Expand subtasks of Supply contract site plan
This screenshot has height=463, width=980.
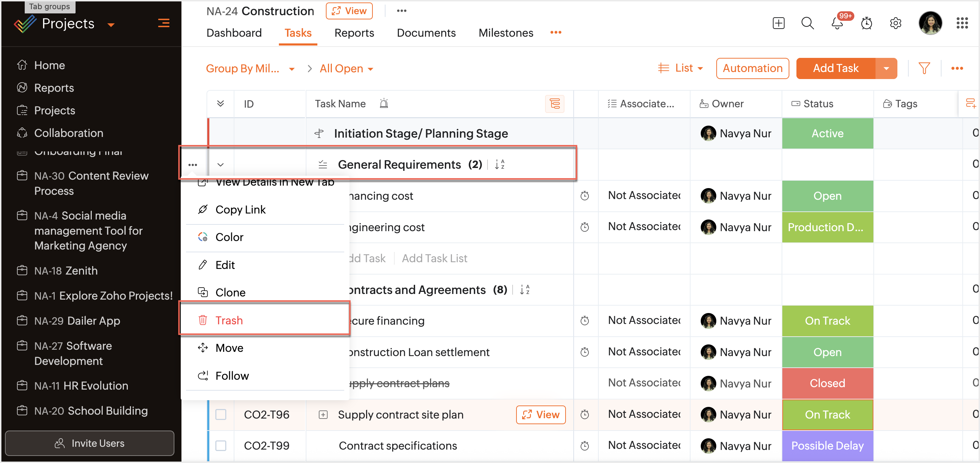click(323, 414)
